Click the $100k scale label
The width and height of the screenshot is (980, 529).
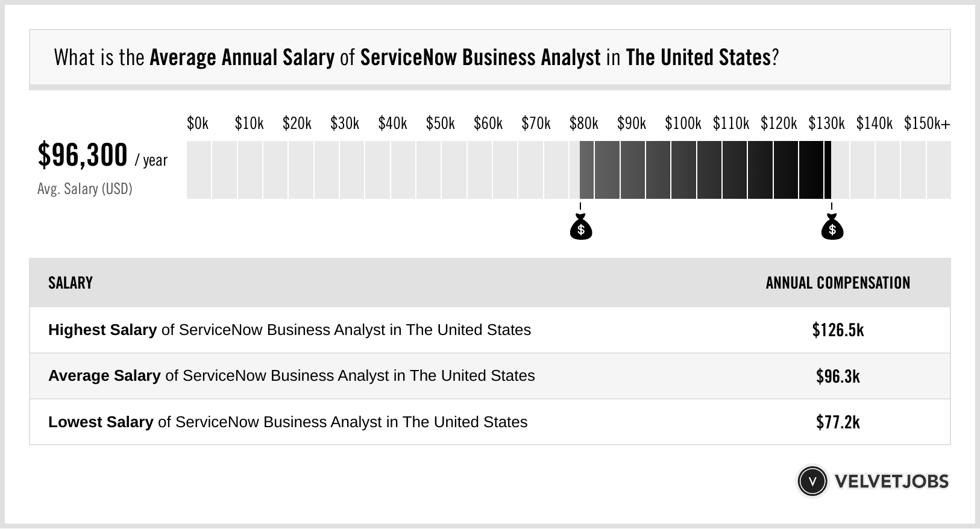coord(683,124)
